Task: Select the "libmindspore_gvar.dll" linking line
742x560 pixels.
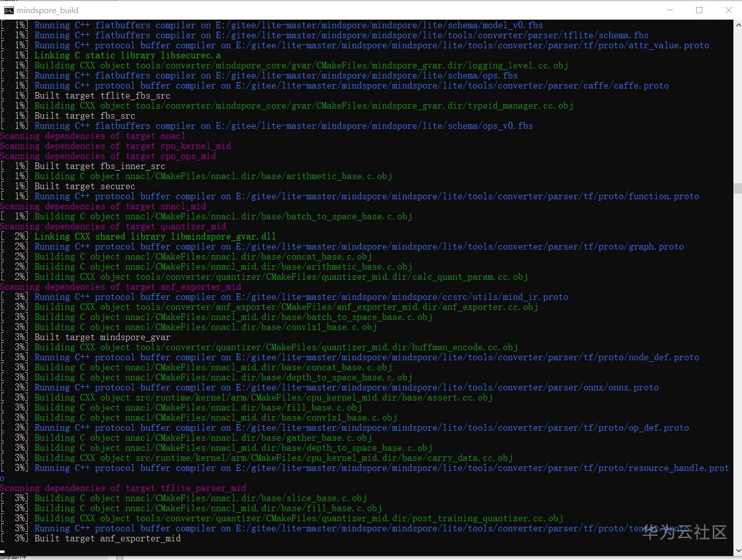Action: (x=138, y=236)
